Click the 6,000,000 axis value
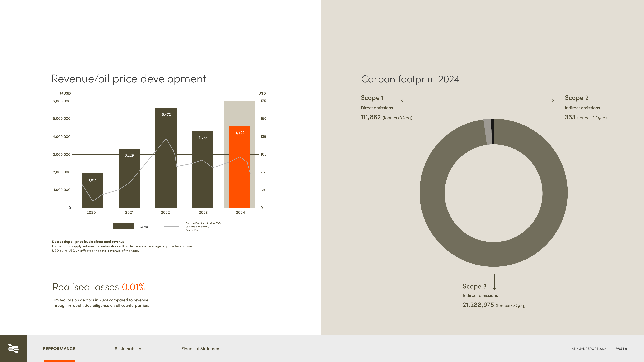The image size is (644, 362). tap(62, 101)
